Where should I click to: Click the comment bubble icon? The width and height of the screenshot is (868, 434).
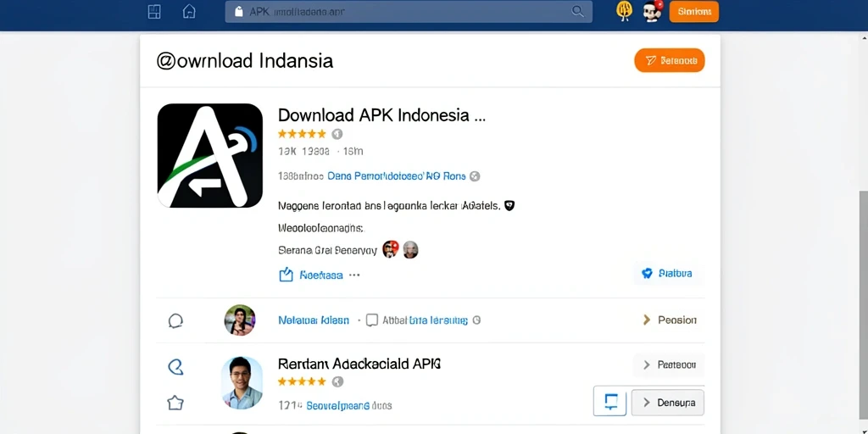click(175, 320)
